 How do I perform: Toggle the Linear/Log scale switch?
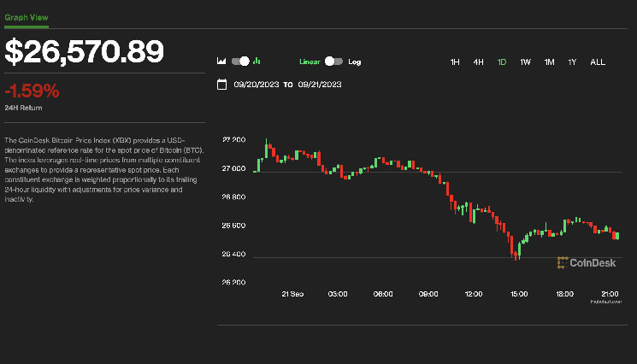[x=333, y=62]
